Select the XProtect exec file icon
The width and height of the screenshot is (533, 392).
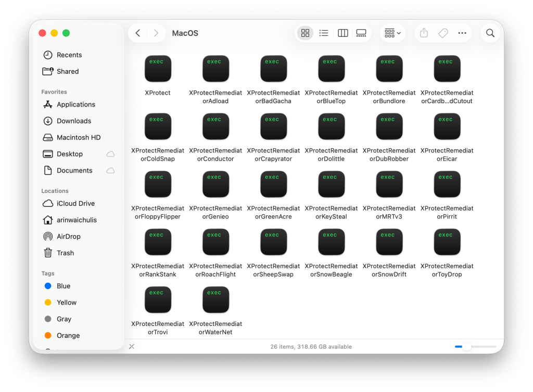(x=158, y=69)
